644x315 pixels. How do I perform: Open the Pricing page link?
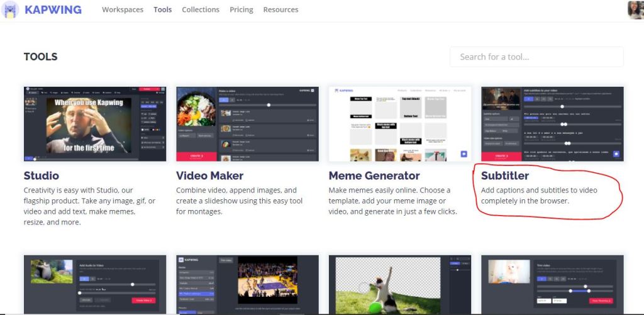(241, 10)
